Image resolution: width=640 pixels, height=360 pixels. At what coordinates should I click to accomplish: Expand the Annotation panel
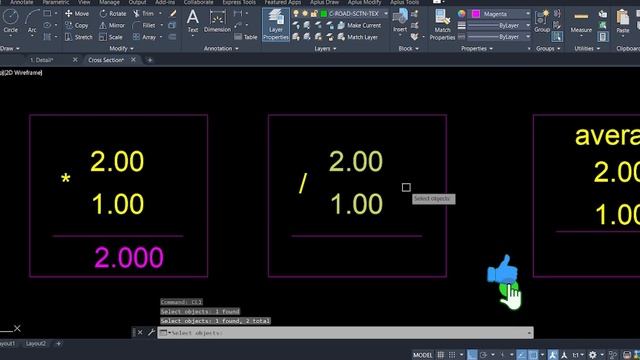coord(221,49)
